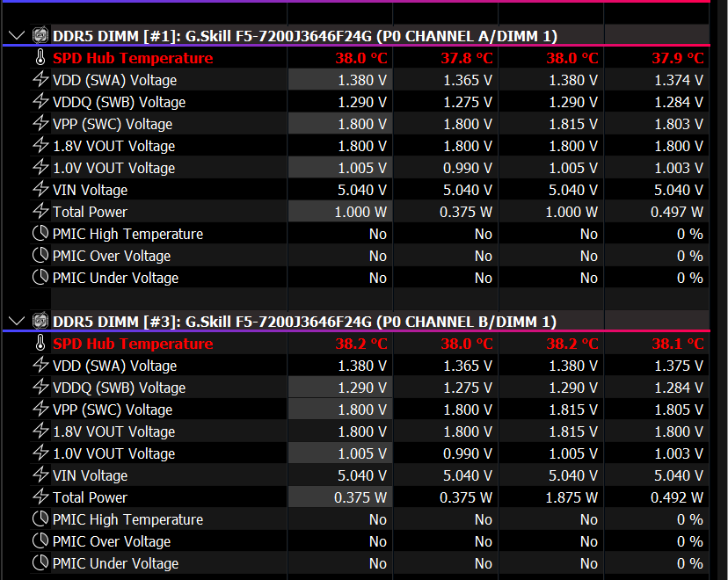Click the memory chip icon beside DIMM [#3]

(40, 321)
